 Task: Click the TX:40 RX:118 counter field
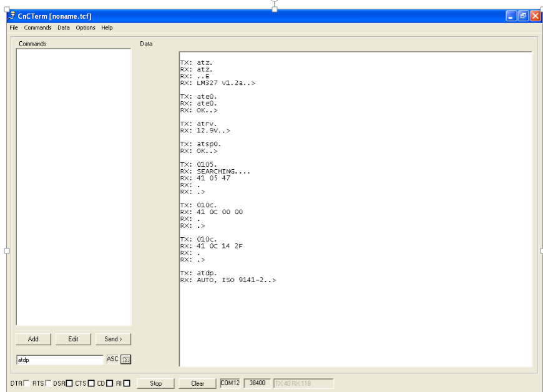(x=303, y=383)
